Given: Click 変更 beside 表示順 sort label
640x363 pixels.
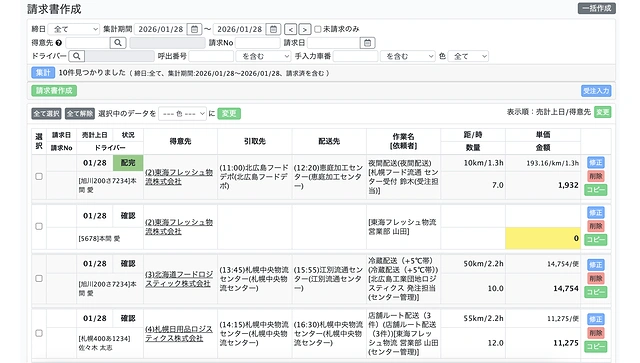Looking at the screenshot, I should coord(602,112).
